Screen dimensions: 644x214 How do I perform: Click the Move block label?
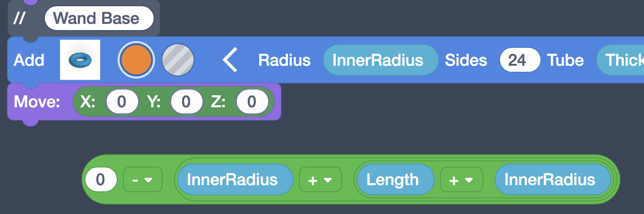tap(37, 102)
